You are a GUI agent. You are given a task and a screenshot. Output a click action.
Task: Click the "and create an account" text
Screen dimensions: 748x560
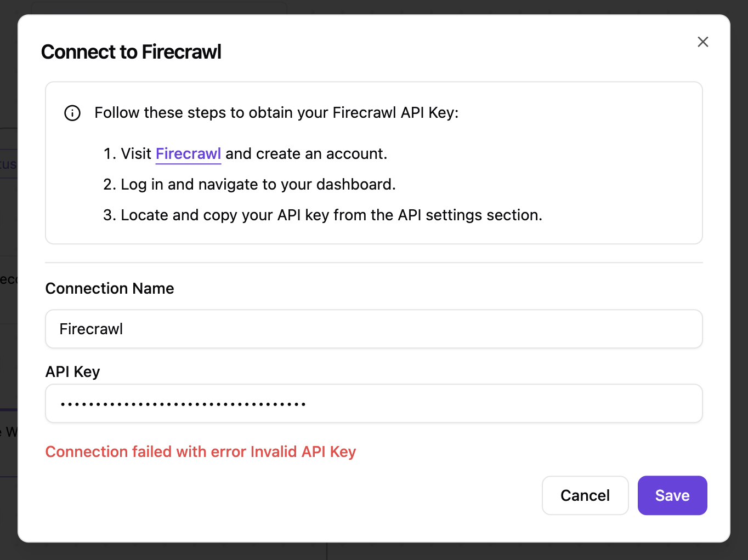coord(306,154)
